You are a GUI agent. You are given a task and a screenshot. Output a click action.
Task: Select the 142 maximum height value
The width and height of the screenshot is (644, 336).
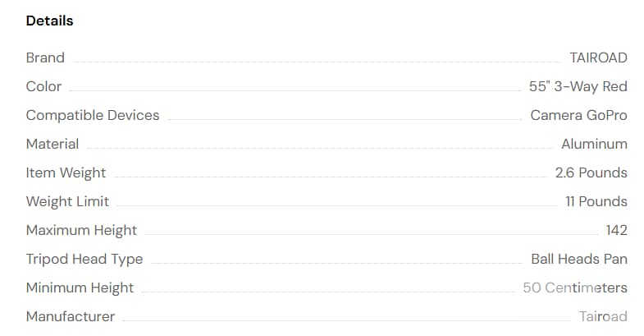tap(616, 231)
